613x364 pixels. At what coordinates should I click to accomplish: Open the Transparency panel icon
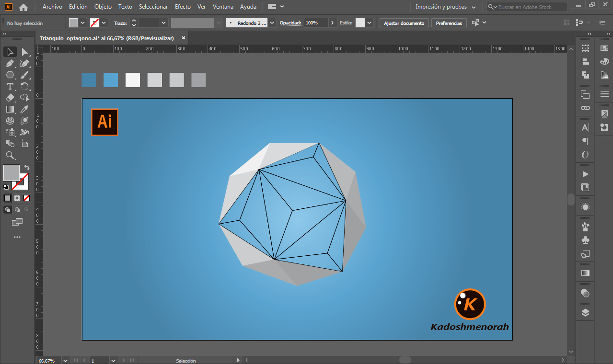585,293
